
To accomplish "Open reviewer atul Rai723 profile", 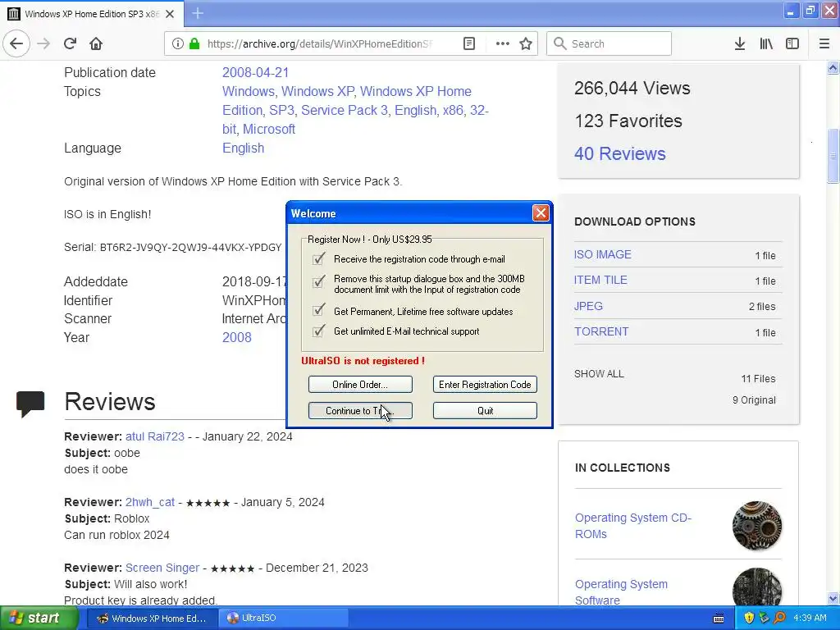I will (155, 436).
